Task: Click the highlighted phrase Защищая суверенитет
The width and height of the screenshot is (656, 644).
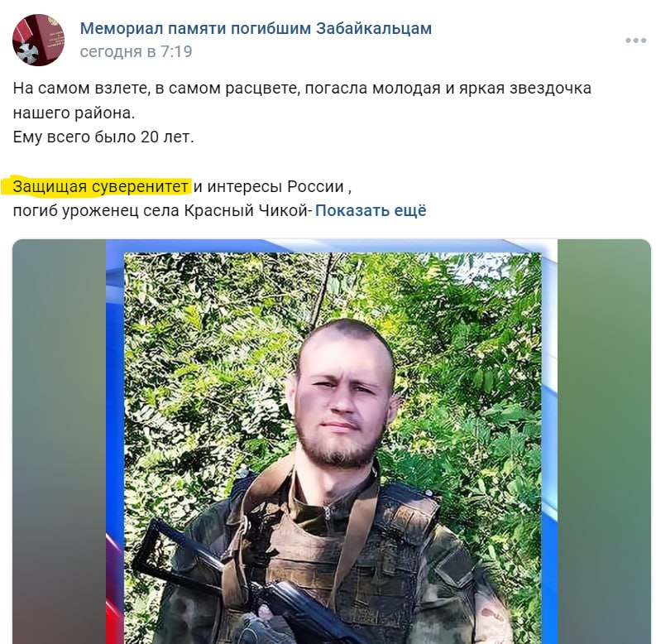Action: pos(100,186)
